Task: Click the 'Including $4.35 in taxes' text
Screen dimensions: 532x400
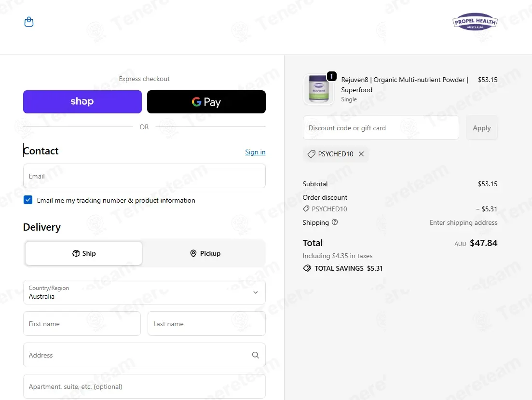Action: click(x=338, y=256)
